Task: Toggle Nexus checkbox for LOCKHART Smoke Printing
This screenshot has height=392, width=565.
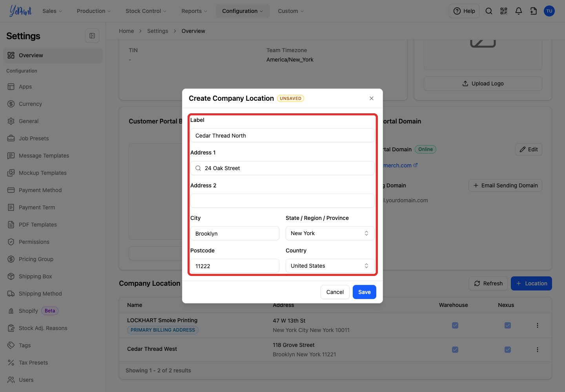Action: (508, 325)
